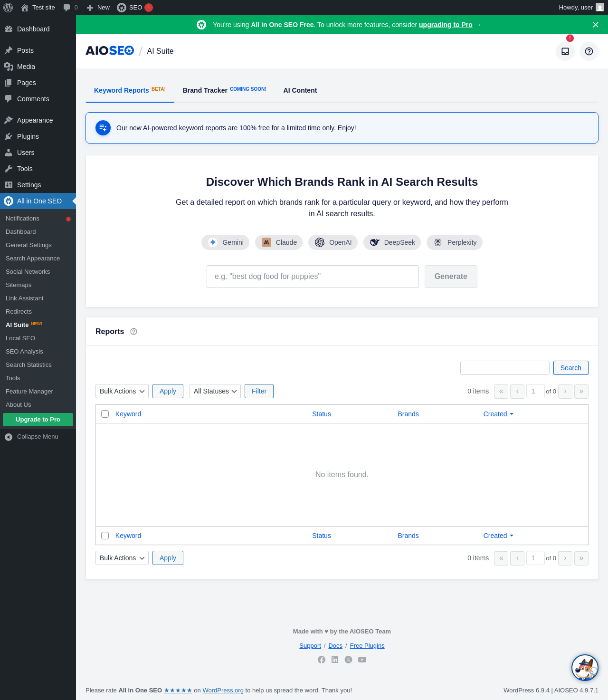Viewport: 608px width, 700px height.
Task: Open the help question-mark icon in header
Action: tap(589, 51)
